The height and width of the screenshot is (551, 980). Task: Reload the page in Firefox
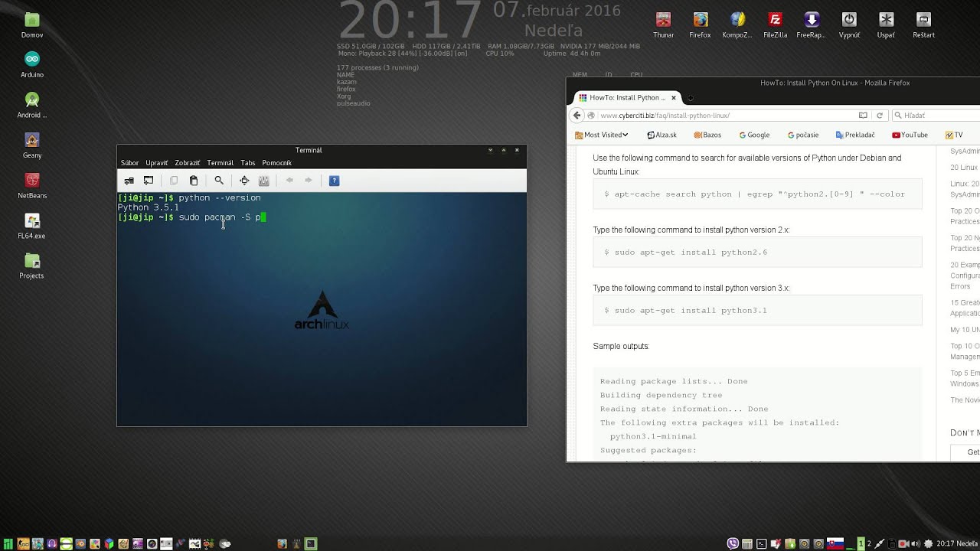[x=880, y=116]
